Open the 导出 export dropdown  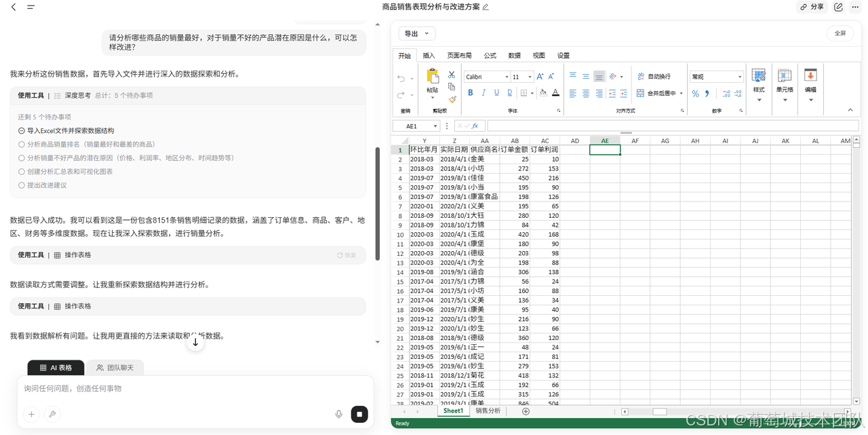[412, 33]
